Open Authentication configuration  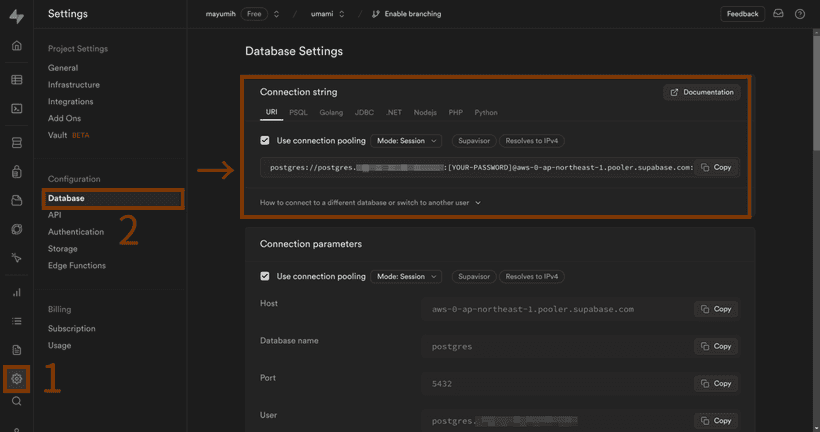(x=76, y=232)
